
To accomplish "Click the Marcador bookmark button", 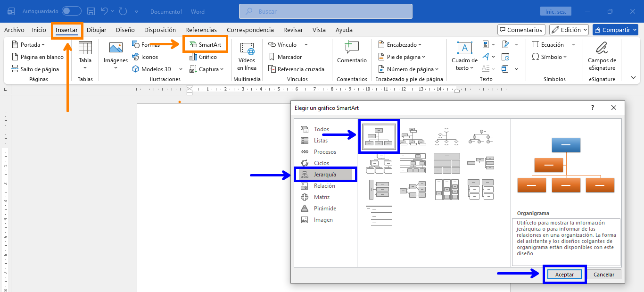I will tap(285, 57).
